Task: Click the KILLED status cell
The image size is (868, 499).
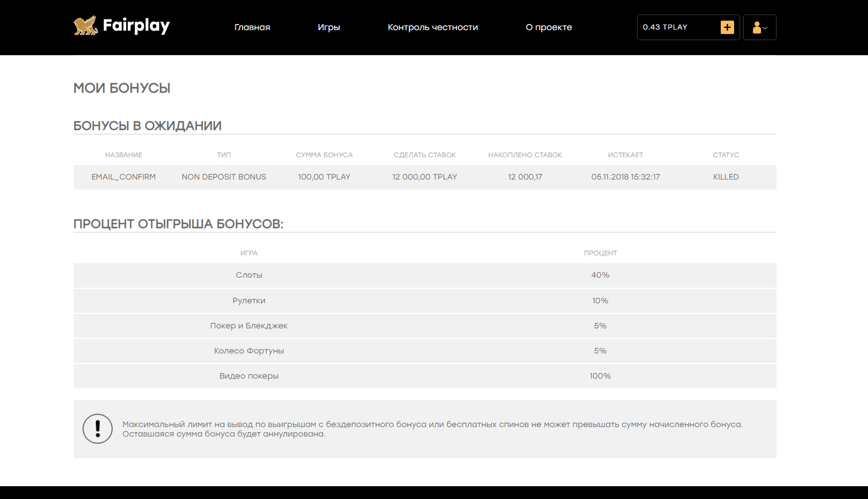Action: tap(725, 177)
